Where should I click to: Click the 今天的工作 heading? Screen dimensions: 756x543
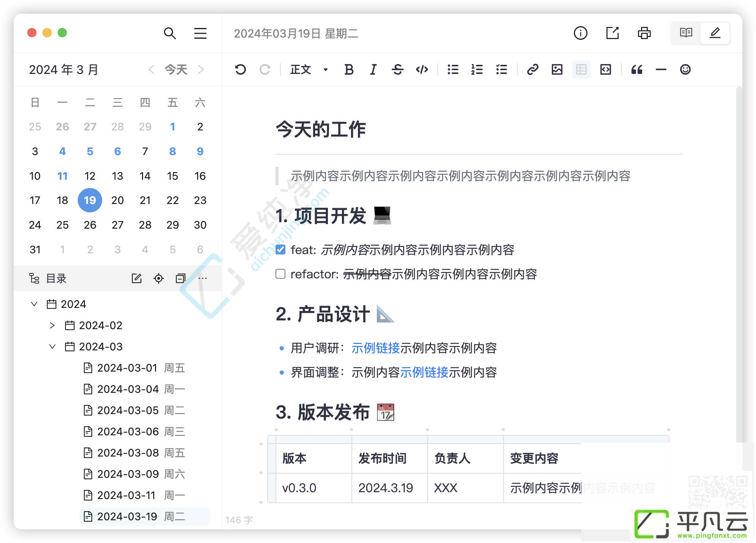(321, 130)
